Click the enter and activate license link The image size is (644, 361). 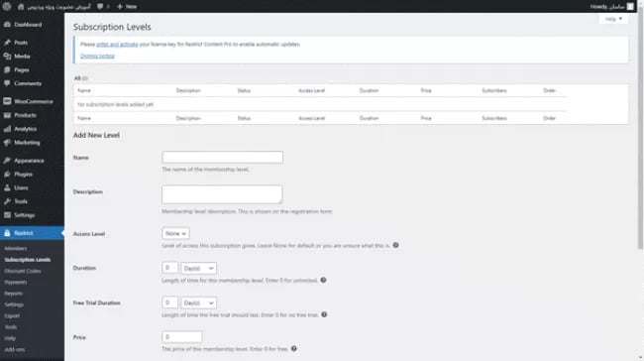pyautogui.click(x=117, y=45)
